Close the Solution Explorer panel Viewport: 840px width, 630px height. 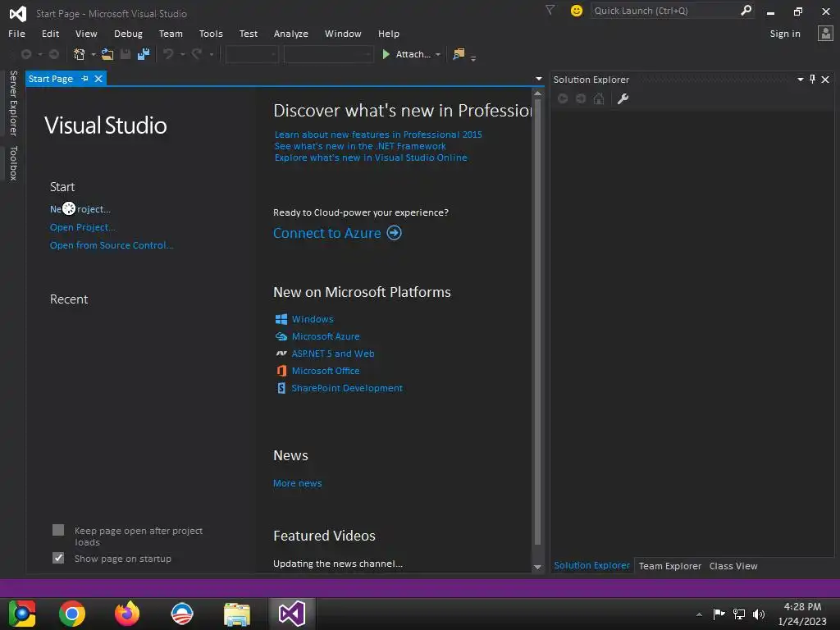click(825, 80)
